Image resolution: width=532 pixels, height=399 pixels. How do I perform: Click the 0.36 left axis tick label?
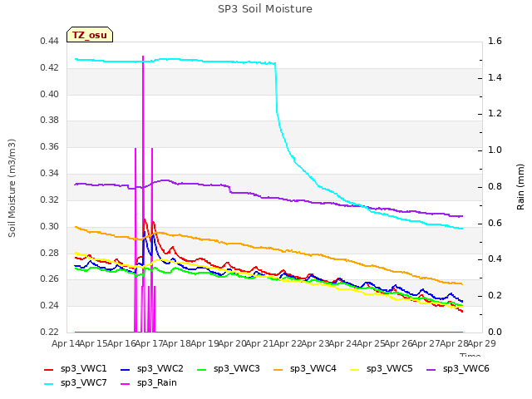pyautogui.click(x=50, y=146)
